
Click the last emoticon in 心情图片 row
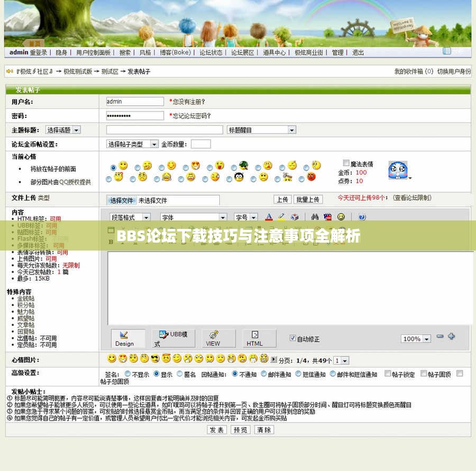(x=264, y=358)
